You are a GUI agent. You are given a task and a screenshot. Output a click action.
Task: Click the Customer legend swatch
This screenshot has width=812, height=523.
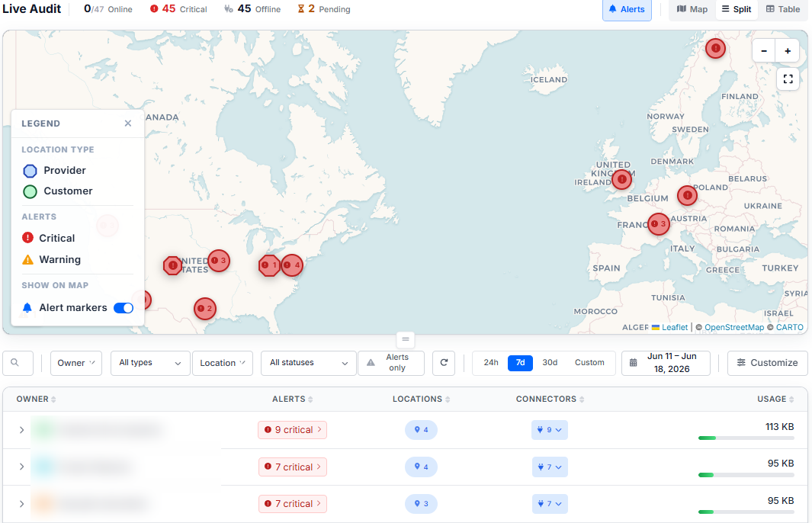[x=30, y=191]
